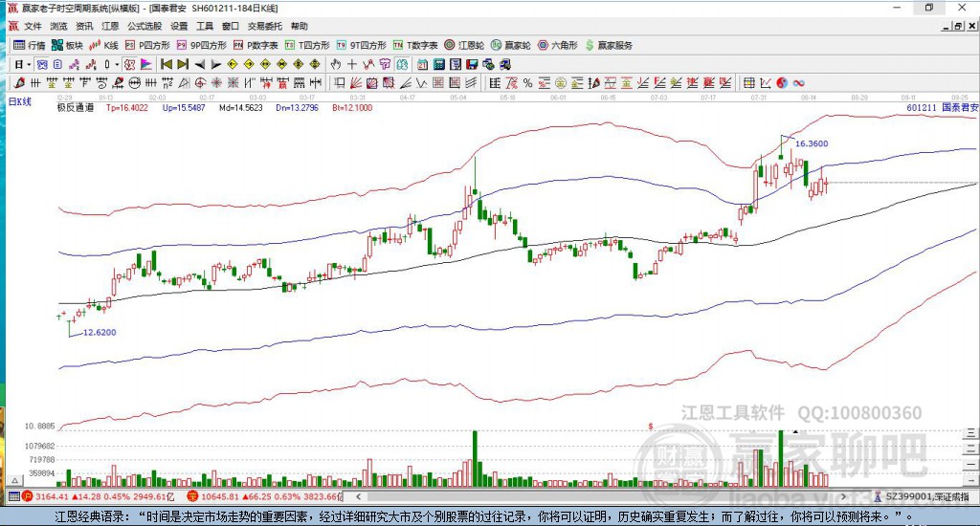The width and height of the screenshot is (980, 526).
Task: Click the 板块 toolbar button
Action: click(x=68, y=45)
